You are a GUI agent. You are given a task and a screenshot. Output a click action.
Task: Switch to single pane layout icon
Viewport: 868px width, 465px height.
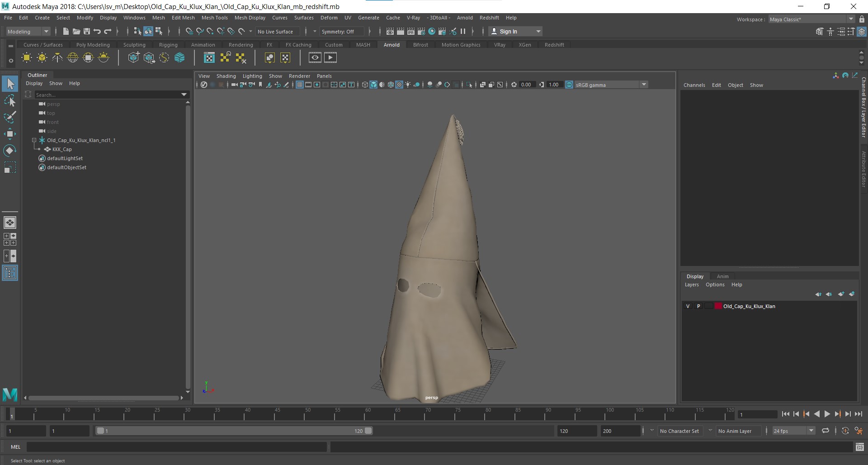pos(10,223)
